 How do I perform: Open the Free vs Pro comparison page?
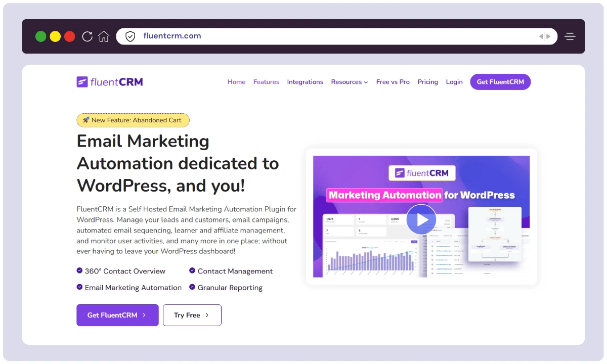pos(393,82)
